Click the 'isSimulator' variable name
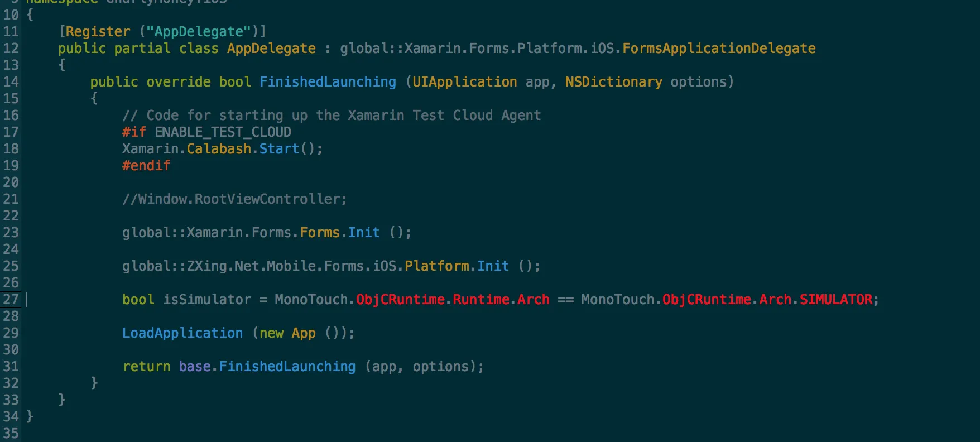 point(207,300)
